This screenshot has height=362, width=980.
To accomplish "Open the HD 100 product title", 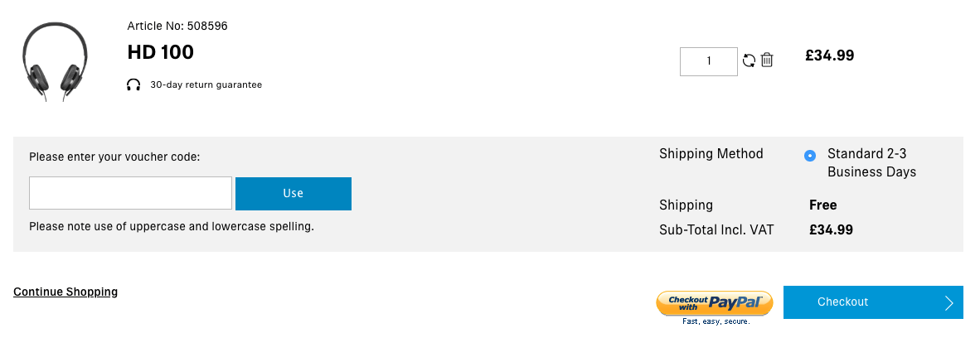I will tap(161, 52).
